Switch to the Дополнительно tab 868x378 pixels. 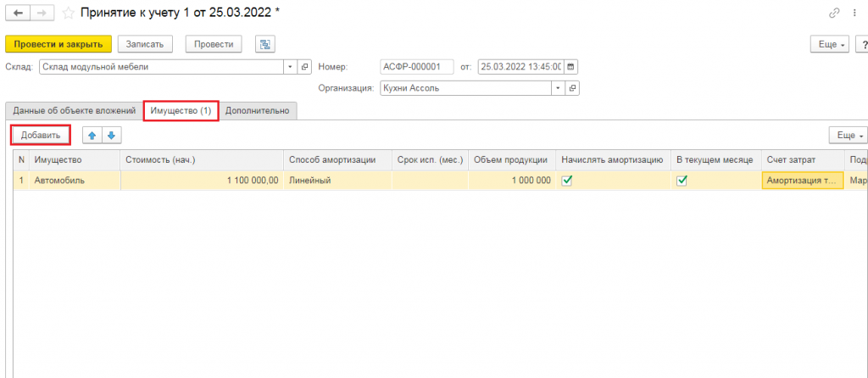coord(258,111)
